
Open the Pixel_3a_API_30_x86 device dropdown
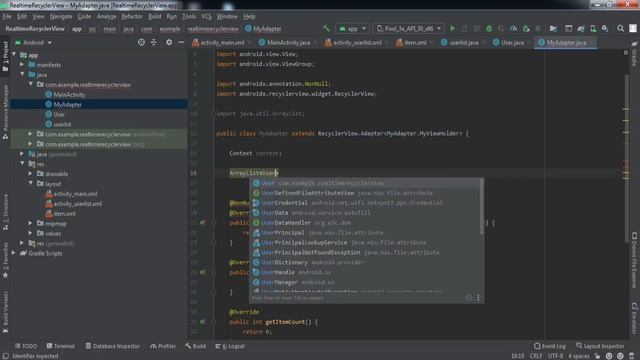point(409,29)
